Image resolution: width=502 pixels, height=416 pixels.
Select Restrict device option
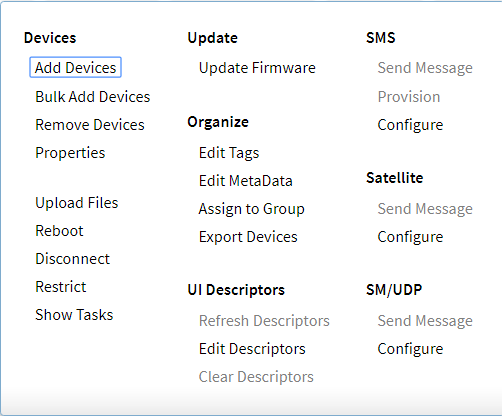[61, 287]
